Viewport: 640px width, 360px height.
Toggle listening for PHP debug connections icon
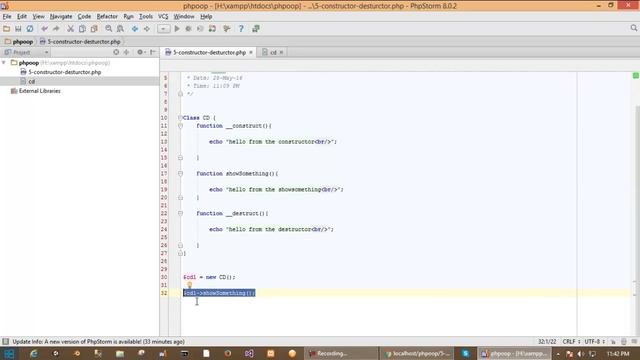click(x=212, y=29)
